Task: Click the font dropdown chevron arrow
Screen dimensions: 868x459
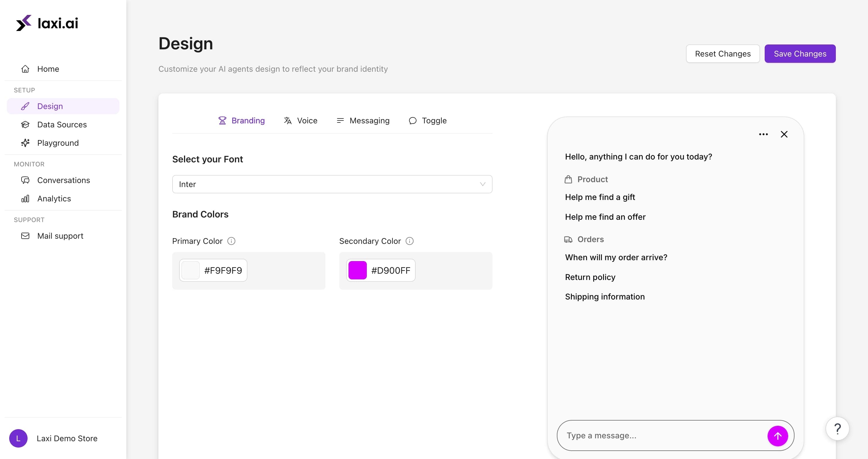Action: pyautogui.click(x=483, y=184)
